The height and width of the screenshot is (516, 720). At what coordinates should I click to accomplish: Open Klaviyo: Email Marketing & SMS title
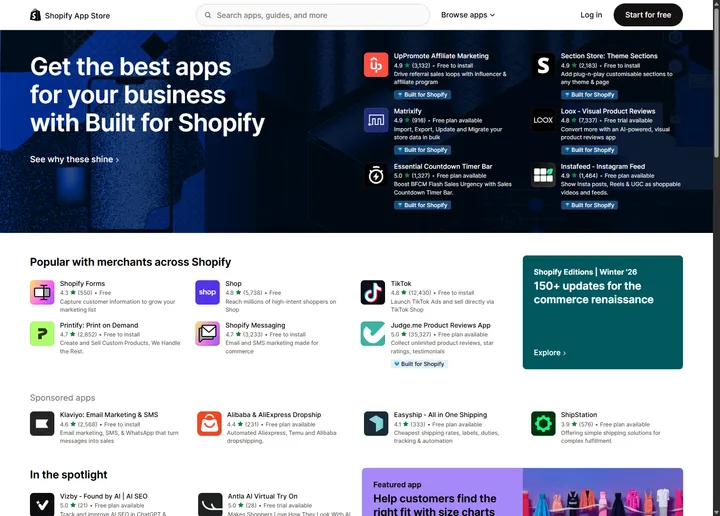tap(109, 415)
